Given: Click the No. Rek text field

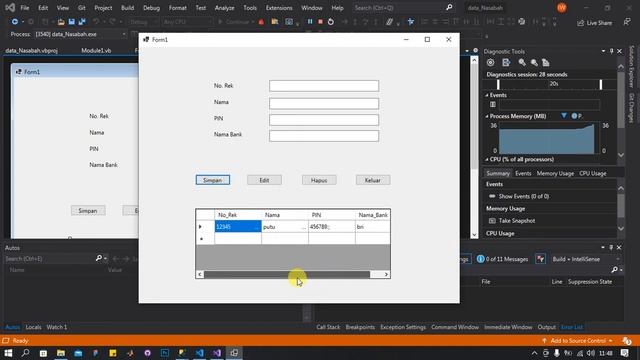Looking at the screenshot, I should (324, 86).
